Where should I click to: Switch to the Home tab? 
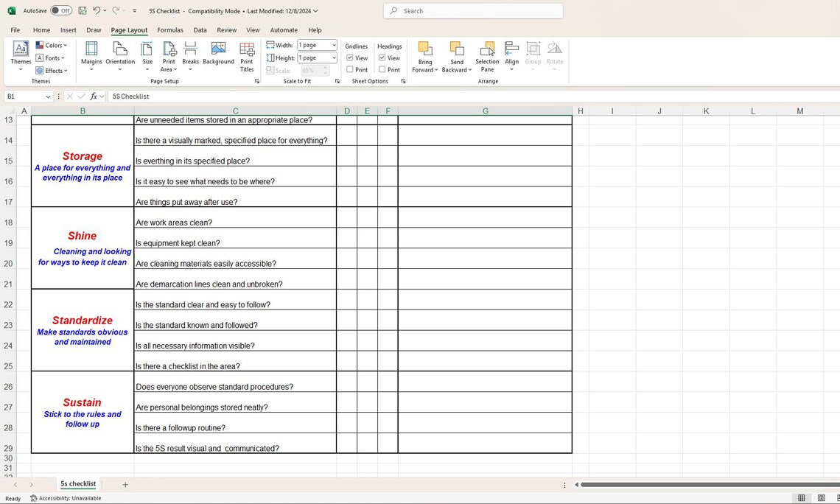pos(41,30)
